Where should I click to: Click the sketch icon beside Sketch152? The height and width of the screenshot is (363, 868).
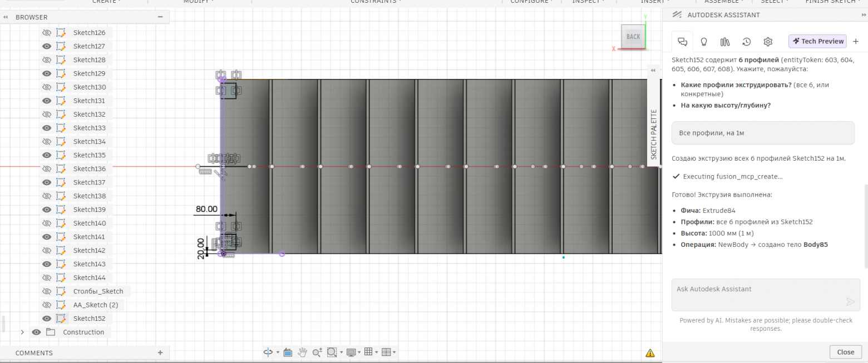tap(61, 319)
